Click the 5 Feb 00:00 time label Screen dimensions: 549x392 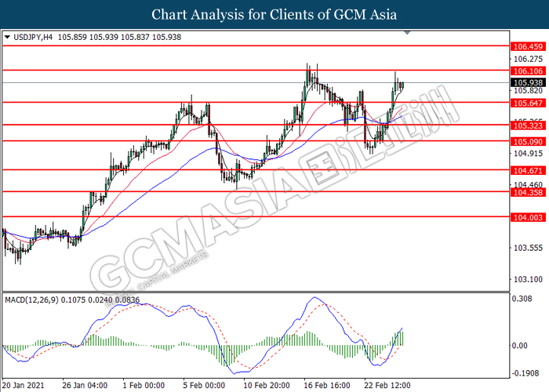204,386
